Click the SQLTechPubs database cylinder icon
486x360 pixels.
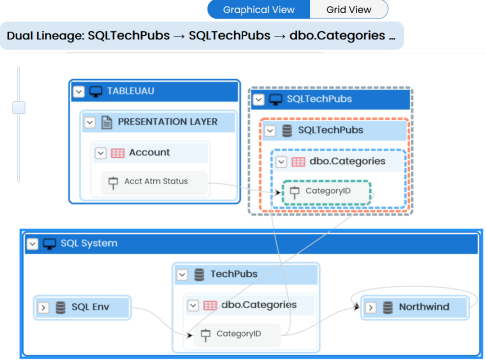(x=287, y=131)
